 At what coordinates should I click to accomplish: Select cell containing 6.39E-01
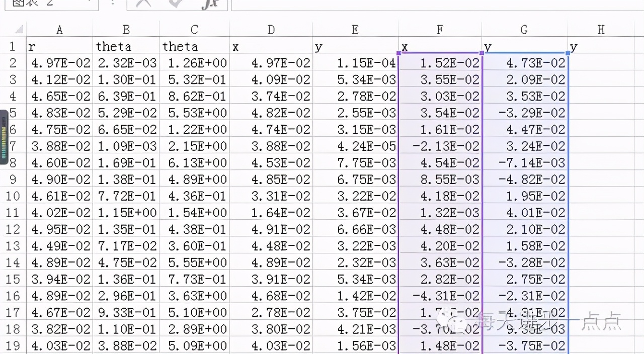[126, 96]
